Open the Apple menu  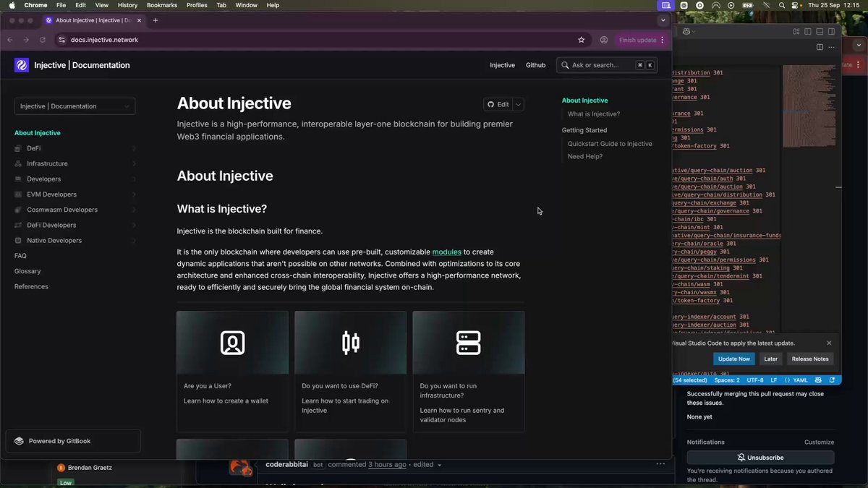point(12,5)
